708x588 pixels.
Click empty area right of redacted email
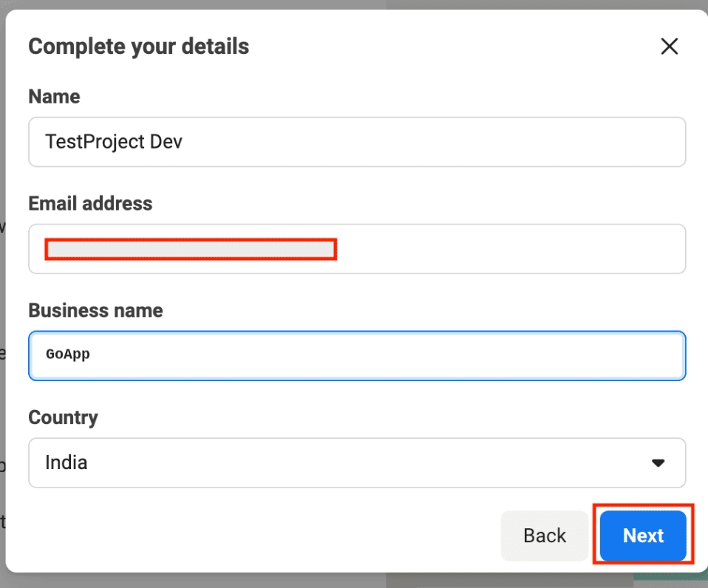tap(510, 249)
